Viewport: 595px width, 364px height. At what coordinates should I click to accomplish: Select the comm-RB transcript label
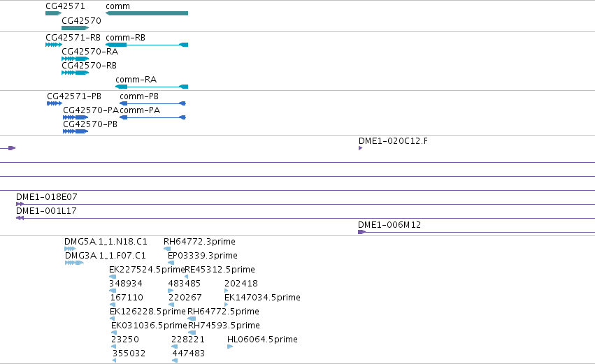coord(126,38)
